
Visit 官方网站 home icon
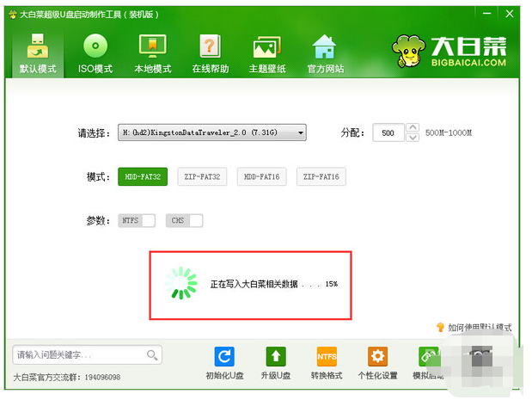tap(325, 53)
